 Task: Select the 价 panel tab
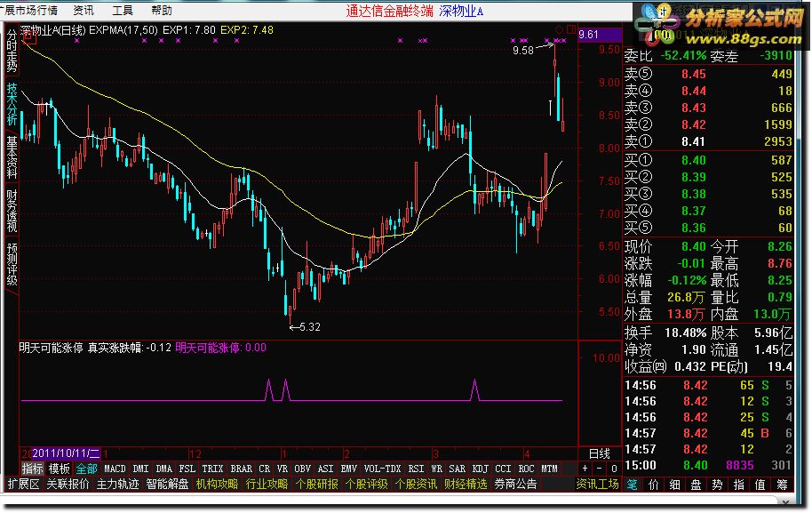pos(654,485)
